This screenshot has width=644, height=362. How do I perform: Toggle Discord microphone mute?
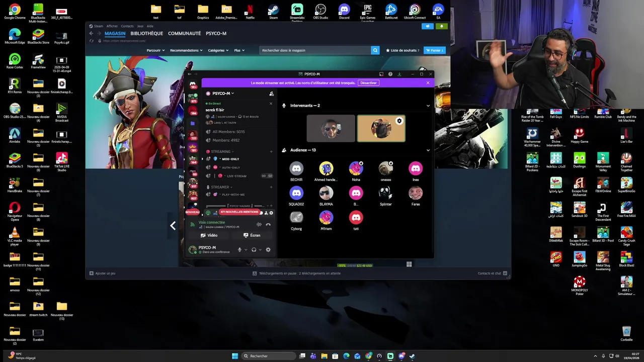click(239, 250)
